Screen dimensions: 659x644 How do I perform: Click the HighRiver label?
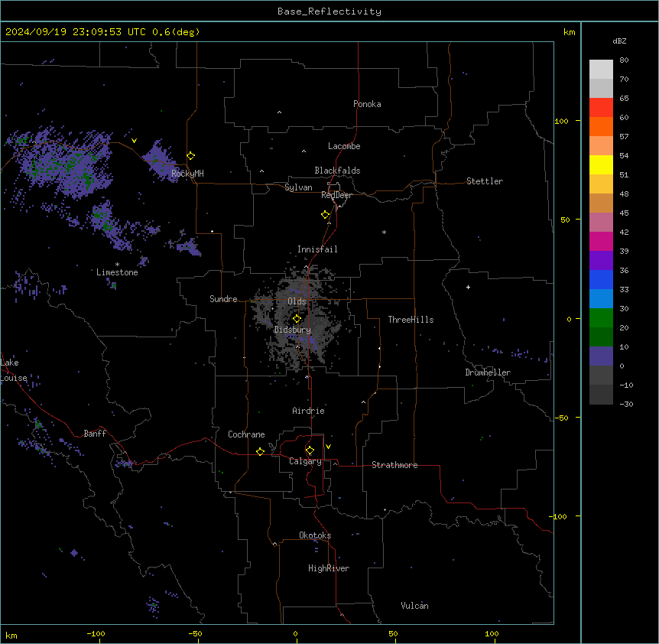point(328,568)
